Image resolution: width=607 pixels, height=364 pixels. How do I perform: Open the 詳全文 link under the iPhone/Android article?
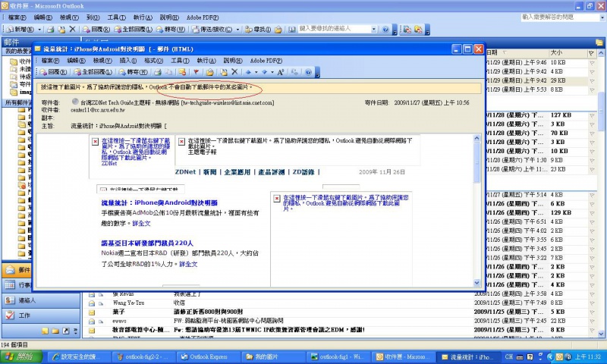point(142,224)
